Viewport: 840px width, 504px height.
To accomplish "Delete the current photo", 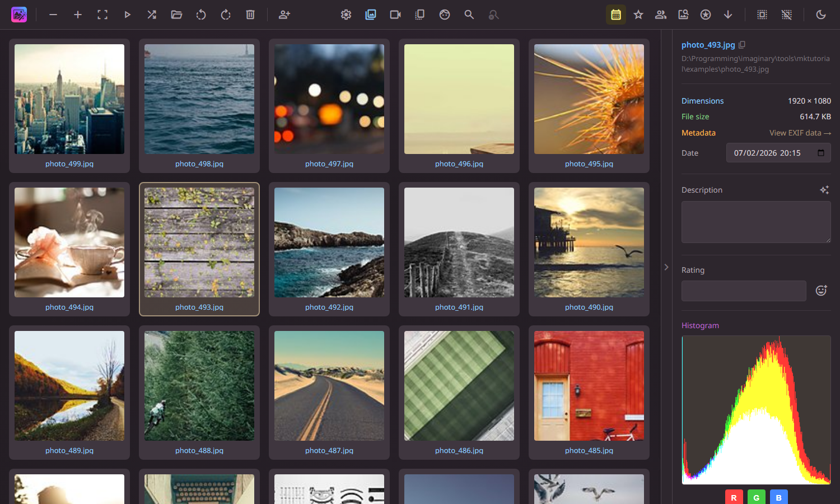I will coord(250,15).
